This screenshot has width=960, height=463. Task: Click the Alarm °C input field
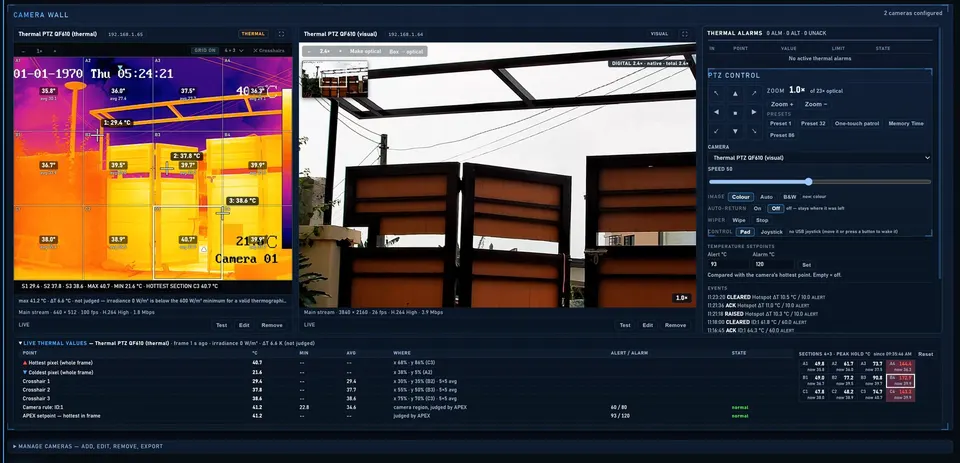point(773,265)
